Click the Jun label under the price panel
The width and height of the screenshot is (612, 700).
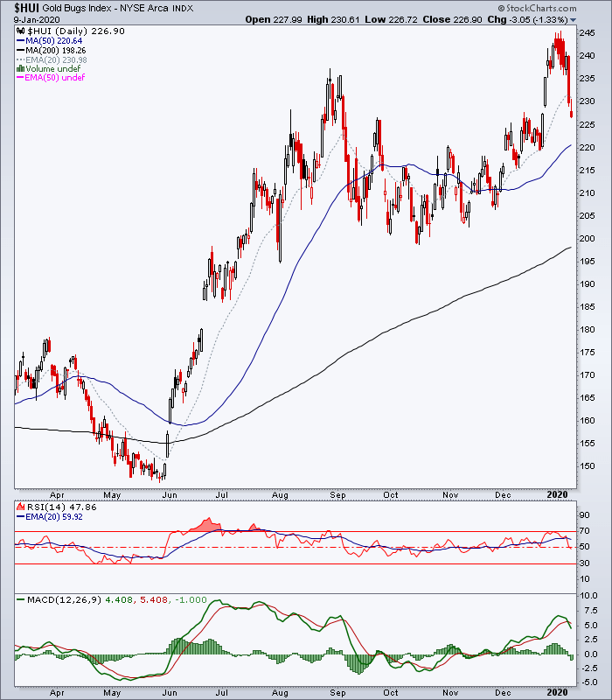click(170, 495)
